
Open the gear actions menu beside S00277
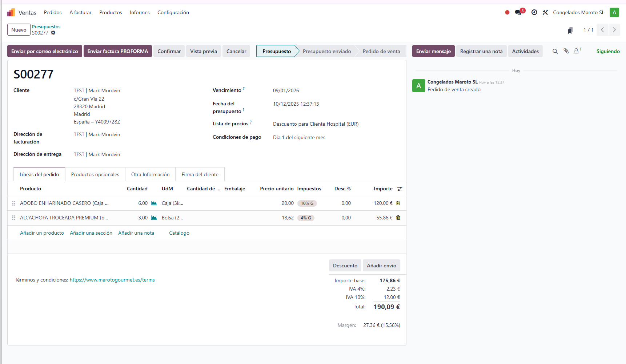pyautogui.click(x=53, y=33)
